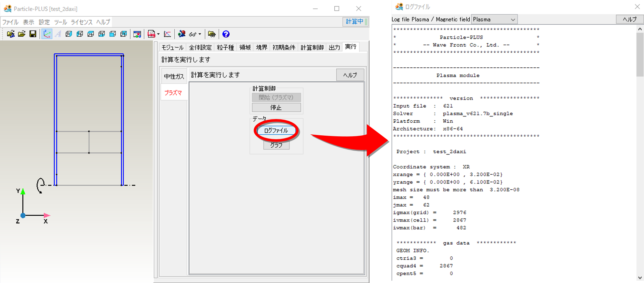This screenshot has height=283, width=644.
Task: Click the 'cquad4 = 2867' log line
Action: [x=425, y=266]
